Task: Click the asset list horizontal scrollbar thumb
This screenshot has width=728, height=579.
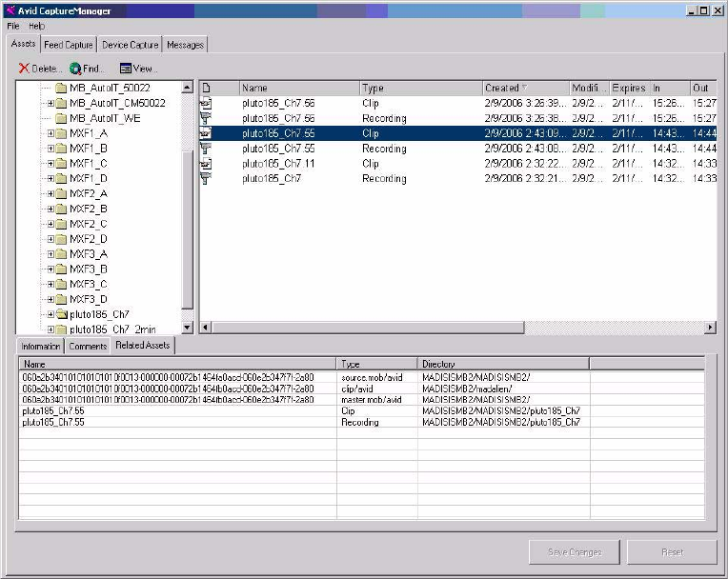Action: (368, 328)
